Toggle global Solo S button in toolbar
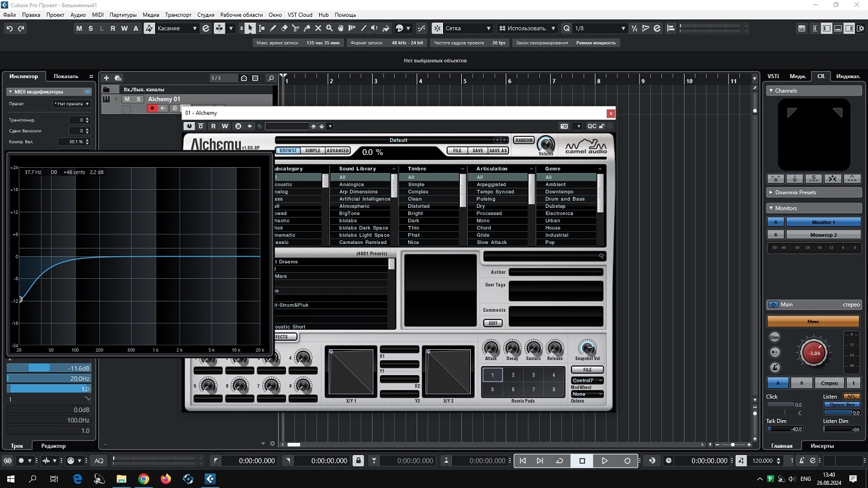This screenshot has width=868, height=488. (x=90, y=28)
